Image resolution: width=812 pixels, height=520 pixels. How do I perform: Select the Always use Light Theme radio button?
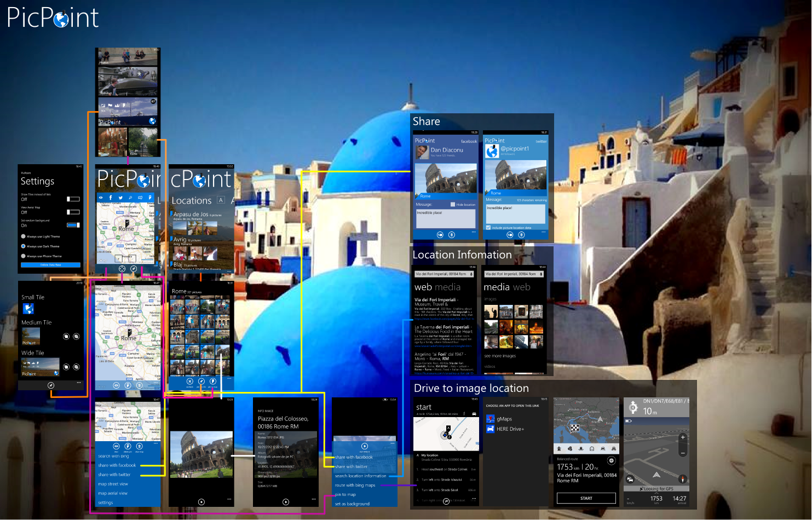coord(24,236)
